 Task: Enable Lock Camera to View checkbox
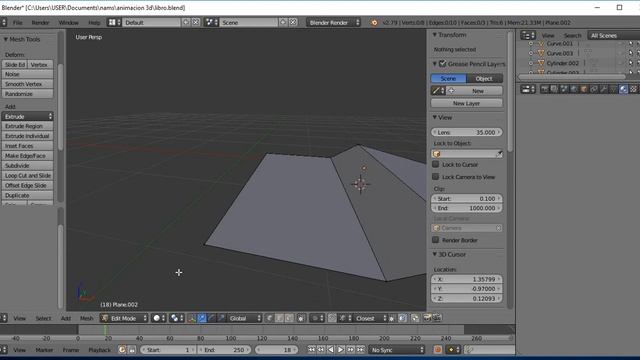tap(436, 176)
